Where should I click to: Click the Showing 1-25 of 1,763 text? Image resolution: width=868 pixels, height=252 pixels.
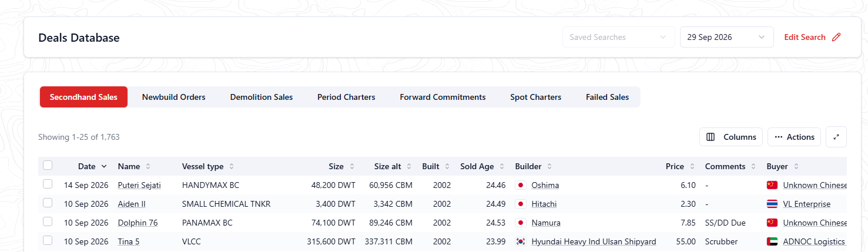click(79, 137)
